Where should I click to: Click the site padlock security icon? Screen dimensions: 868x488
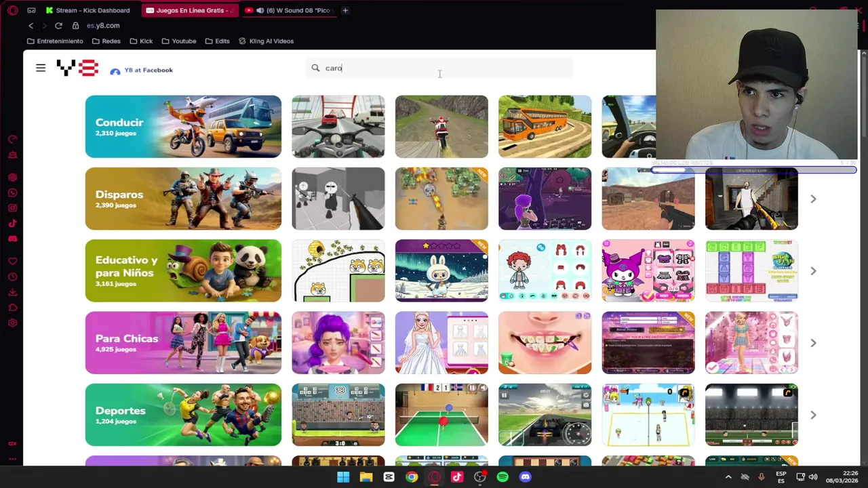tap(75, 26)
